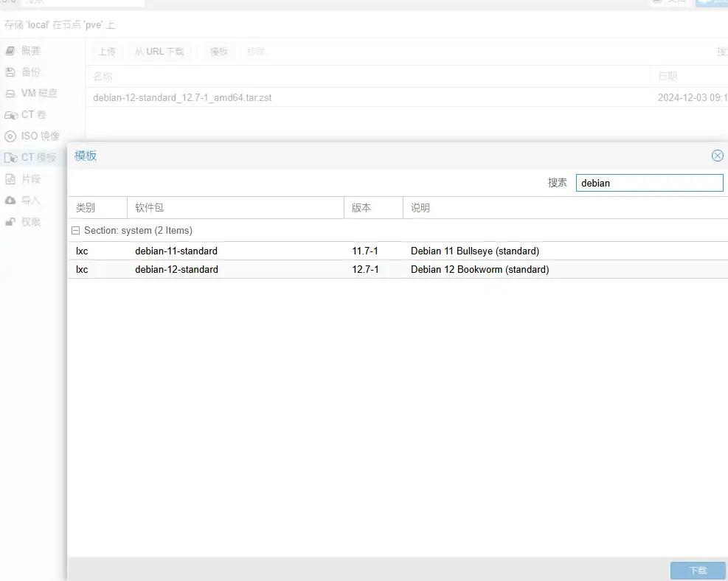
Task: Click the 导入 cloud icon
Action: (10, 201)
